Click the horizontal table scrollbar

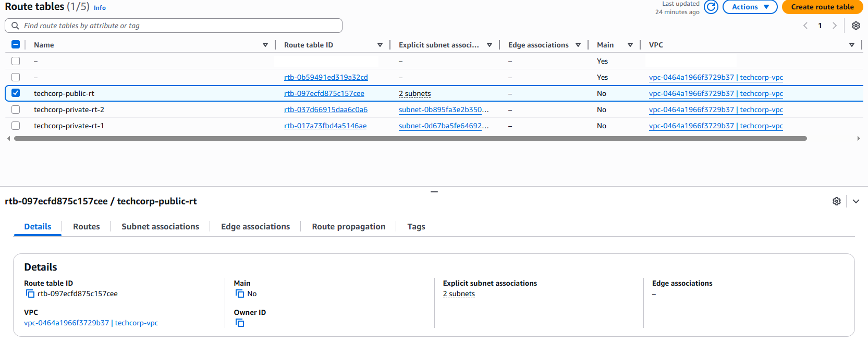click(x=410, y=139)
